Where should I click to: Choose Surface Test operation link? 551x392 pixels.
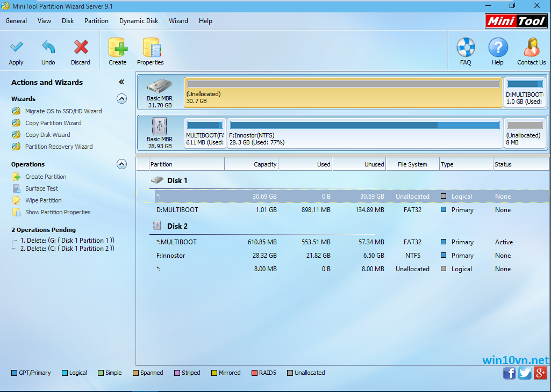(x=41, y=188)
